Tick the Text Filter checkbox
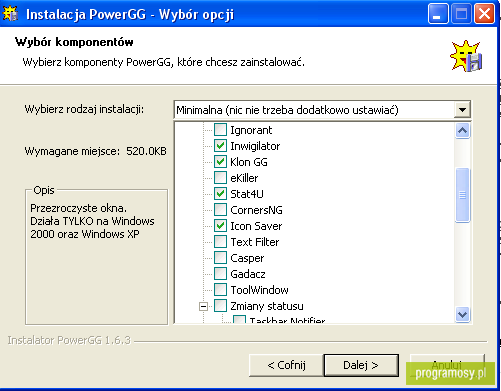 pos(220,242)
